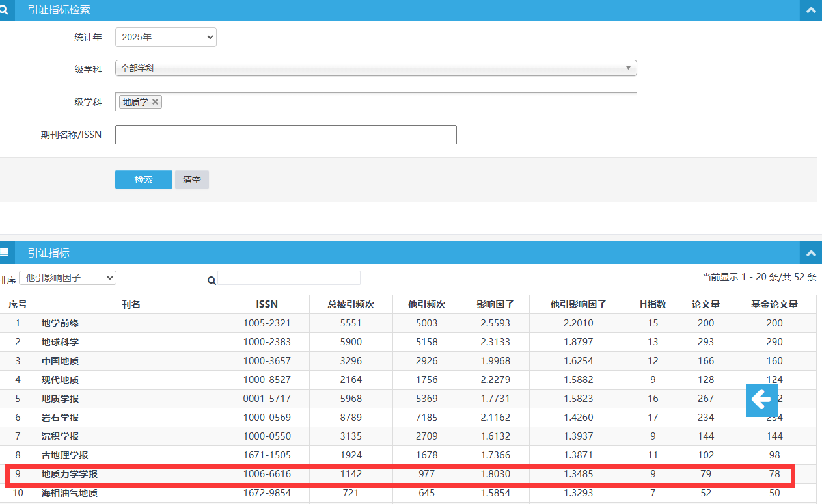Click the 检索 search button
The width and height of the screenshot is (822, 504).
pyautogui.click(x=144, y=179)
